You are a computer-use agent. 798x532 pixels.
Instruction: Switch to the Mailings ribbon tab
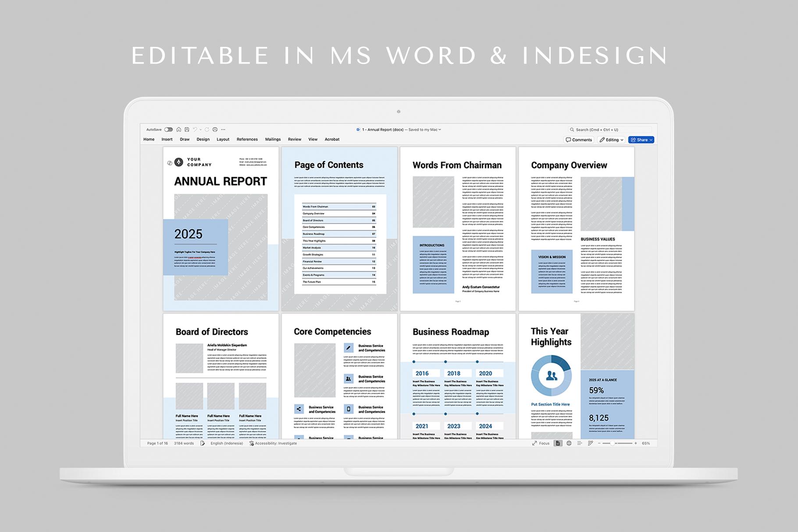tap(273, 139)
